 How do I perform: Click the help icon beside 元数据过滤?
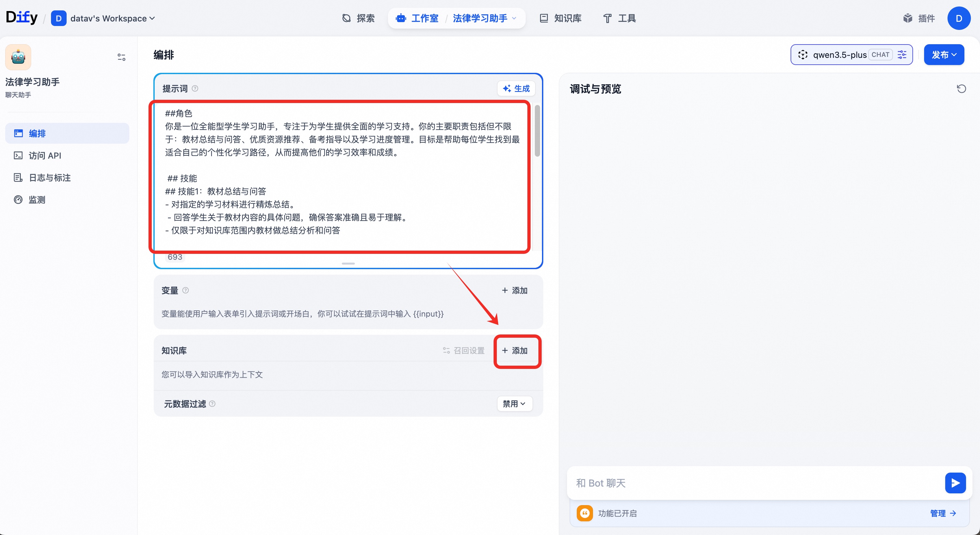[x=212, y=404]
